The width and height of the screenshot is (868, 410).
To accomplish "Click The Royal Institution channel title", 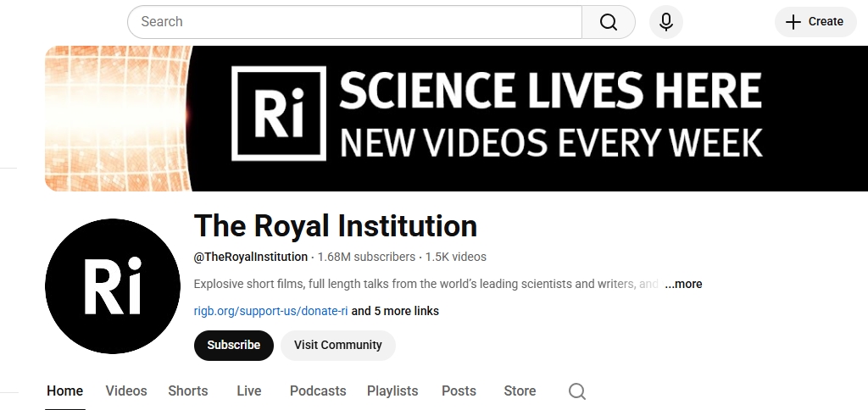I will click(x=336, y=226).
